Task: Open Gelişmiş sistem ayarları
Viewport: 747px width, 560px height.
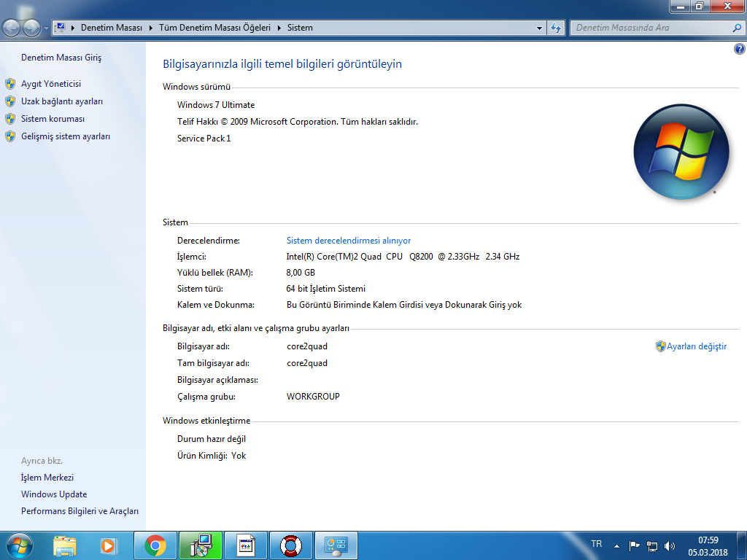Action: click(66, 136)
